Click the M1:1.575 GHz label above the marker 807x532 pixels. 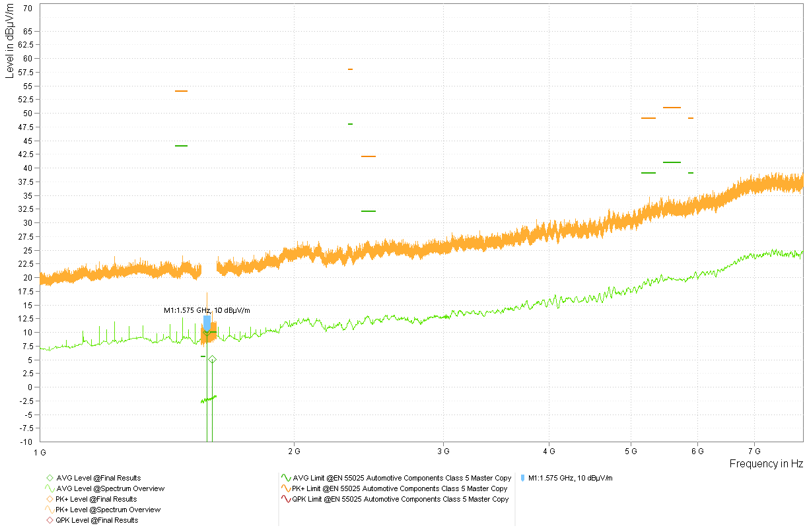207,310
